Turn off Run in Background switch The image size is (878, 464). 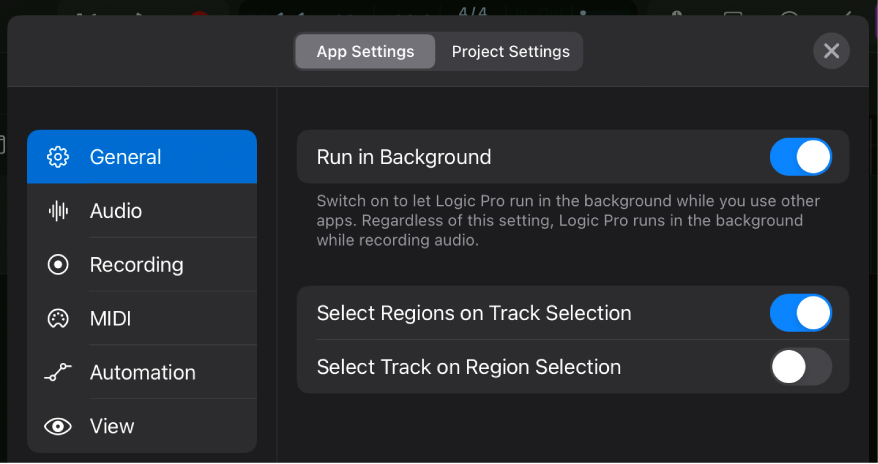[800, 157]
